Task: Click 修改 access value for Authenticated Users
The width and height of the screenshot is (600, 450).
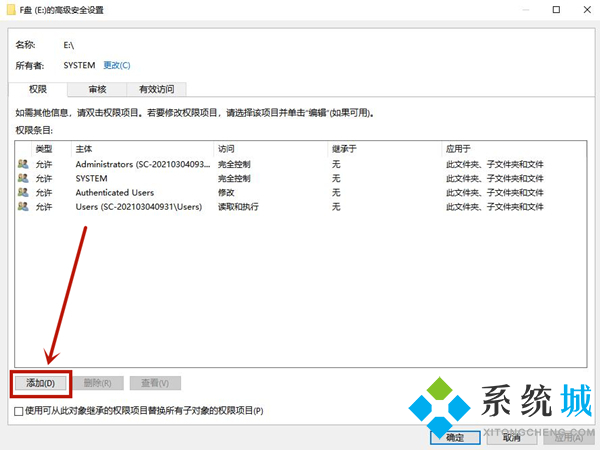Action: pos(226,192)
